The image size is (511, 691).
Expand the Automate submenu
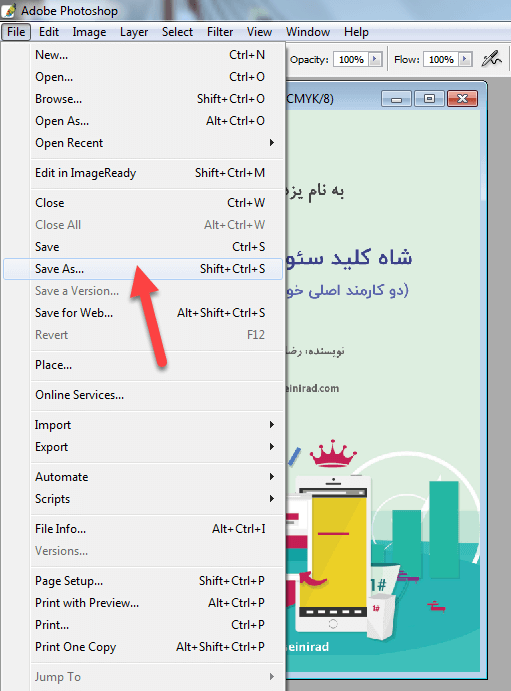[x=143, y=477]
